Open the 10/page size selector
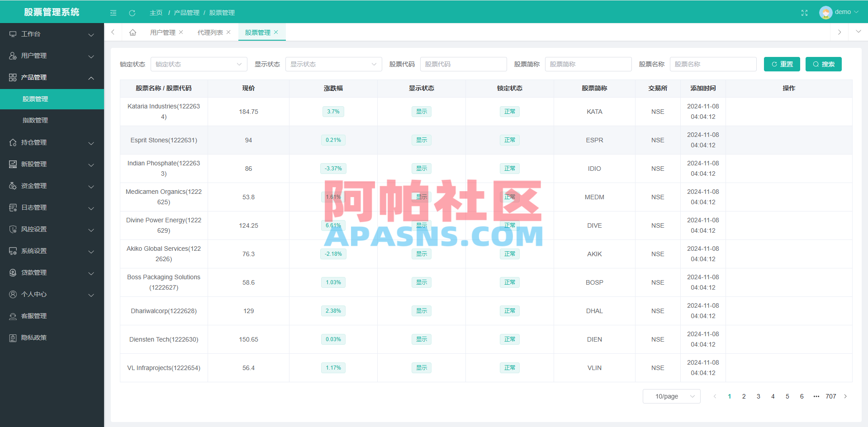 point(671,396)
